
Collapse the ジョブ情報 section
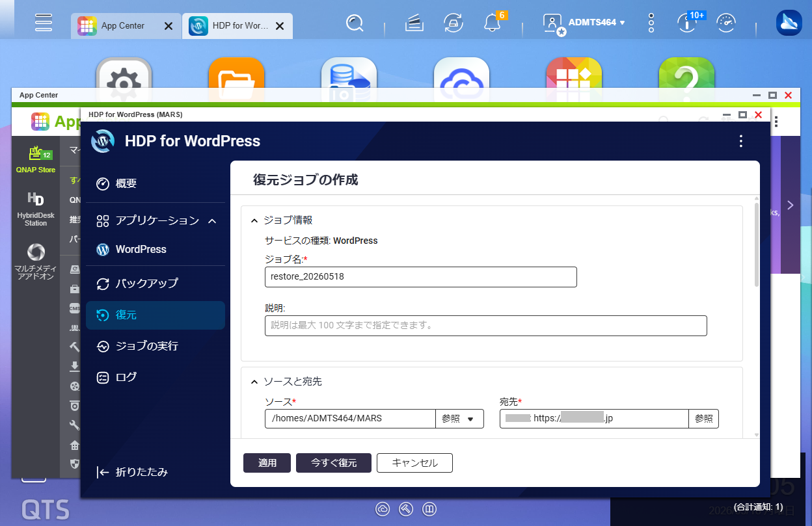pos(254,220)
